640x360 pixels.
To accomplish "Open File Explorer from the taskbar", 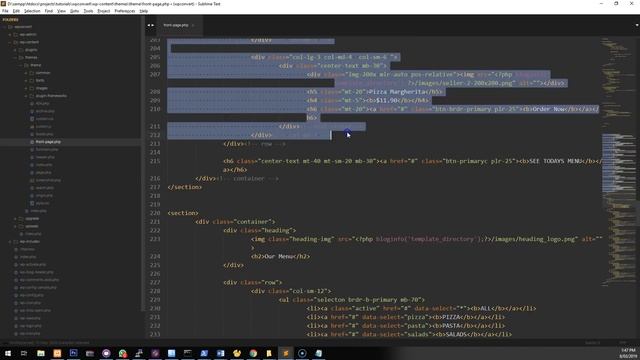I will 41,353.
